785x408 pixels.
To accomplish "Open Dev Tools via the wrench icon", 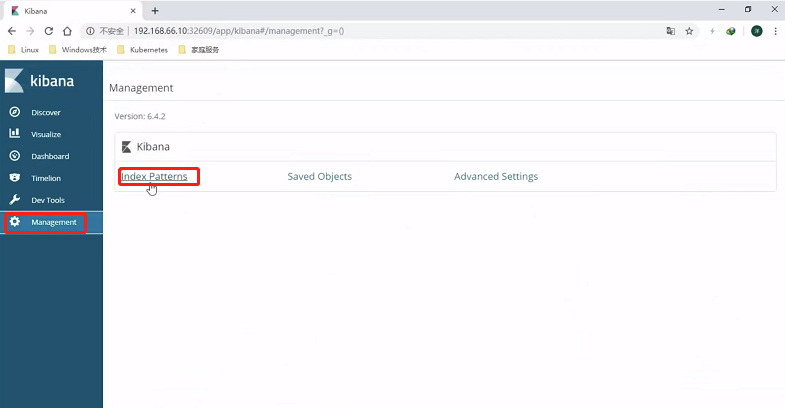I will point(15,200).
